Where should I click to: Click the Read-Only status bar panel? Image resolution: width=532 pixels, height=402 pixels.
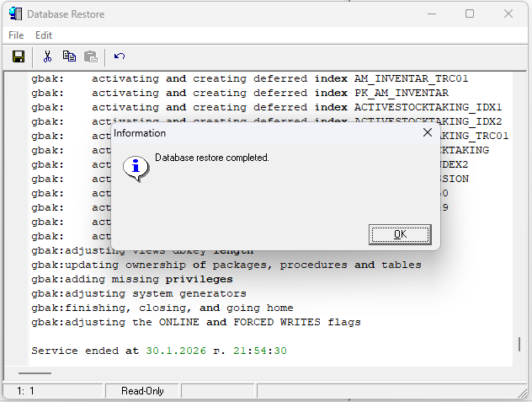tap(142, 391)
